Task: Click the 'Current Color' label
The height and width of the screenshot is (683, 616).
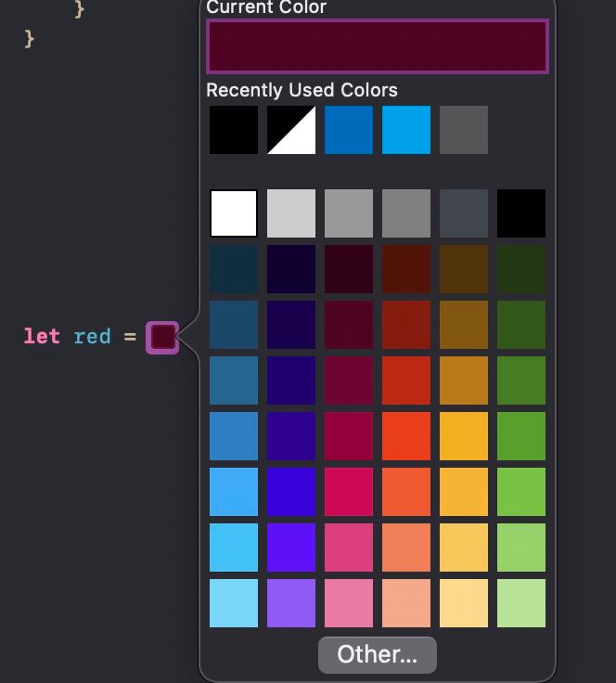Action: (x=266, y=7)
